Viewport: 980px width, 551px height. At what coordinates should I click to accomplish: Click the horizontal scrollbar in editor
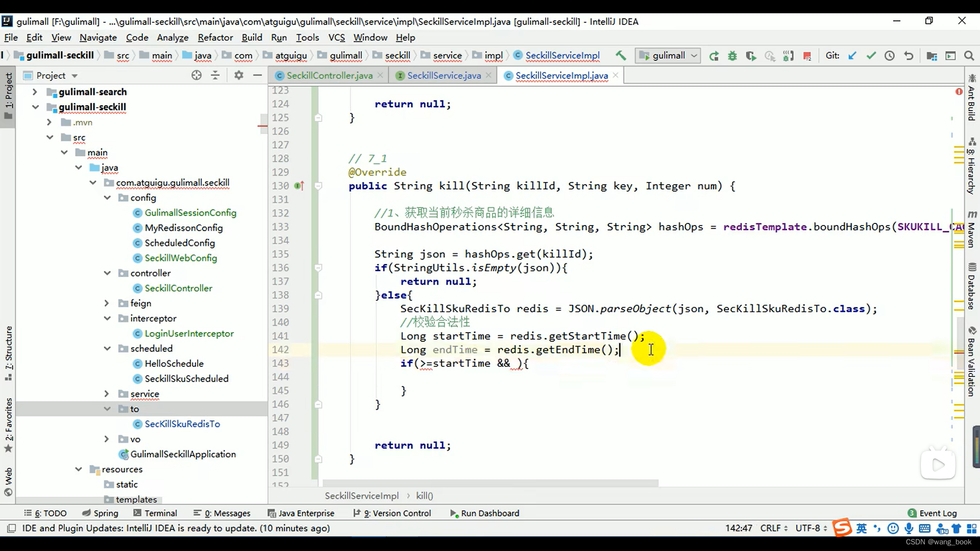tap(490, 483)
